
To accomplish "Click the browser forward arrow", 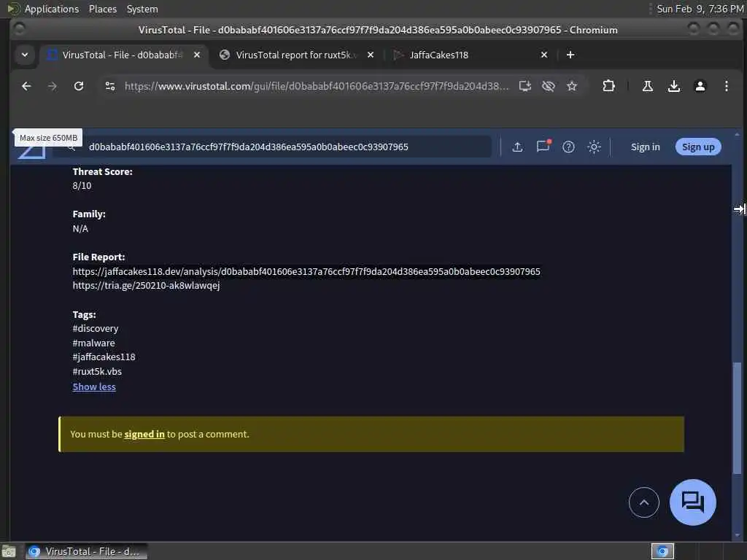I will pyautogui.click(x=53, y=86).
